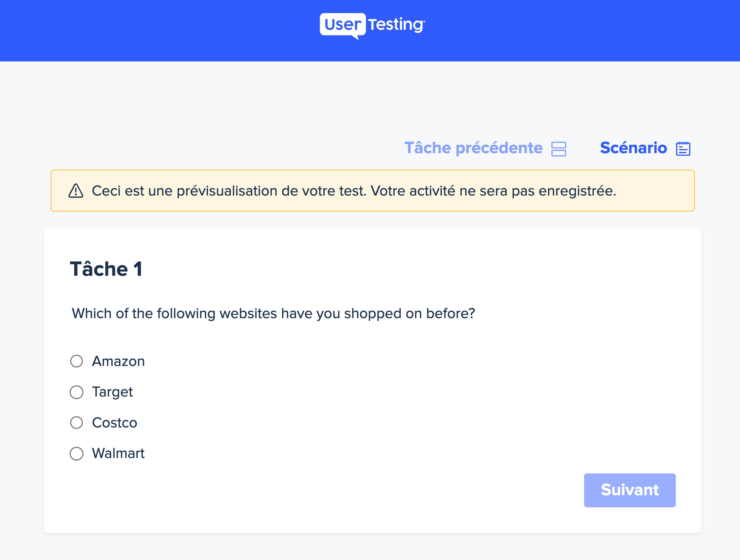The image size is (740, 560).
Task: Click the Costco option label
Action: (x=115, y=423)
